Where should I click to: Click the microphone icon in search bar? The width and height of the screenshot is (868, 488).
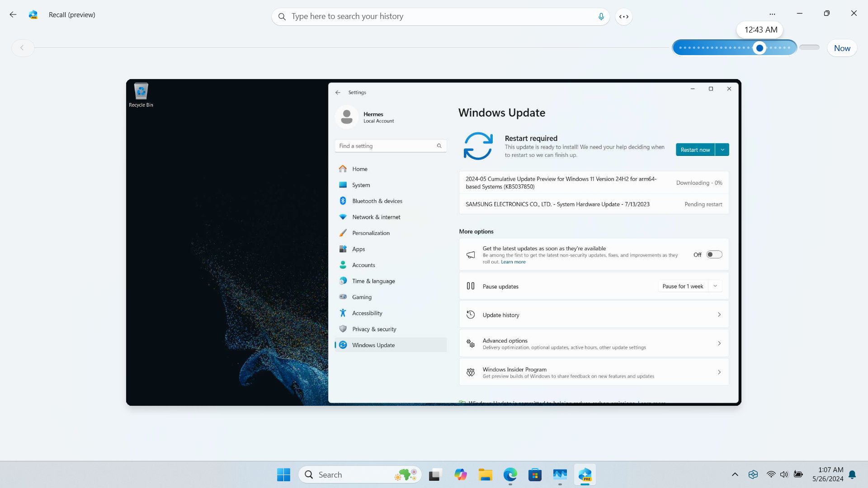[x=601, y=16]
